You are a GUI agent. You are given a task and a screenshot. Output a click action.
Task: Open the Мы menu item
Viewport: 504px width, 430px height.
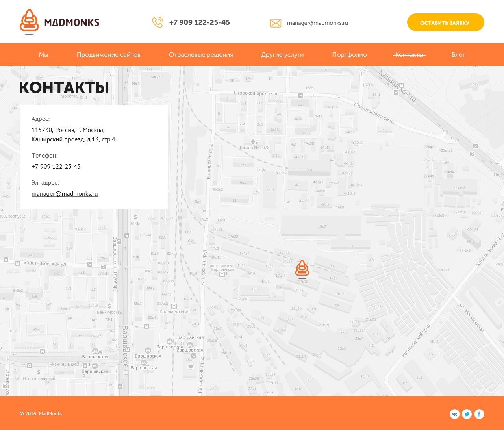pos(43,55)
